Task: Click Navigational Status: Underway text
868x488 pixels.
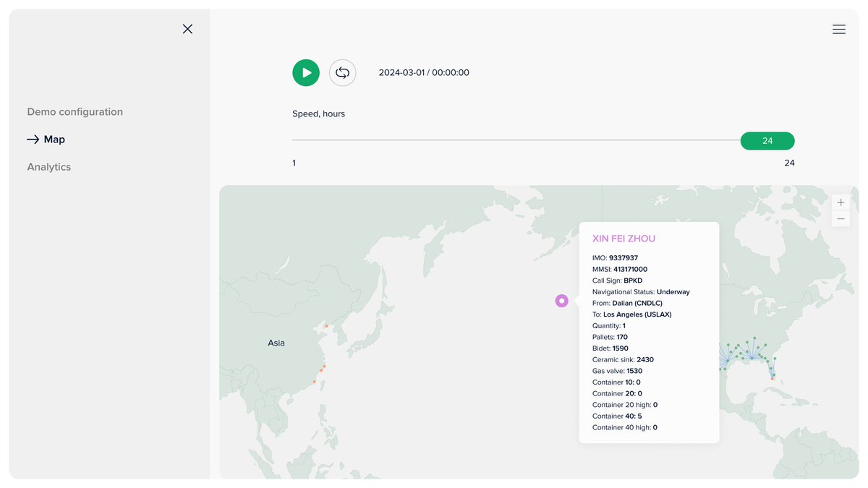Action: point(641,292)
